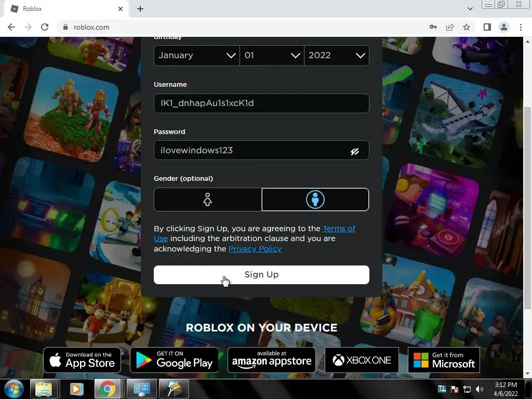
Task: Open the paint brushes taskbar icon
Action: 173,389
